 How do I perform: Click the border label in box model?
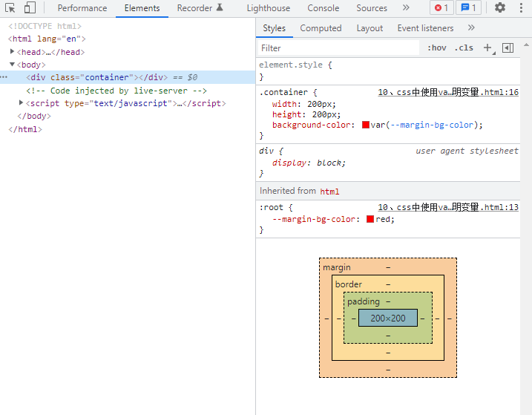(349, 284)
